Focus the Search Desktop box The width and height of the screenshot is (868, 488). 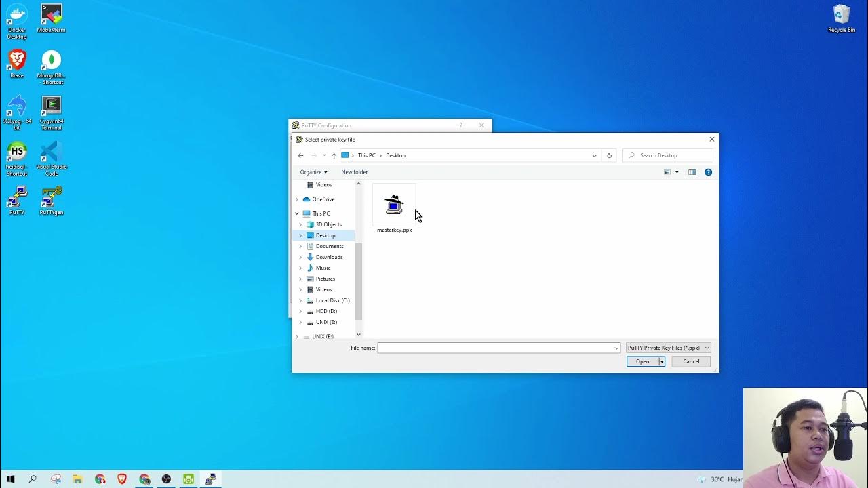click(667, 155)
